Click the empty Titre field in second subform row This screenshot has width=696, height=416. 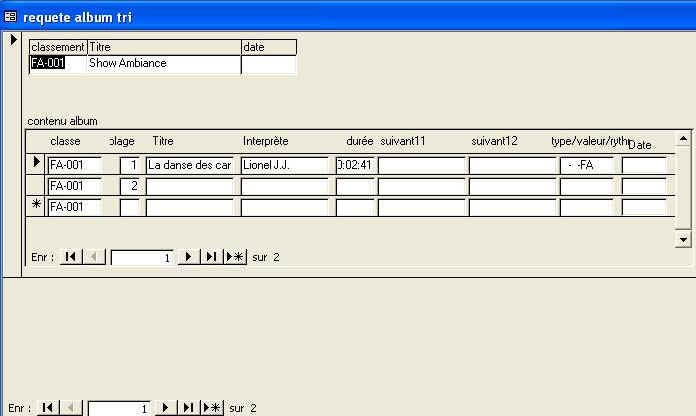click(x=189, y=186)
